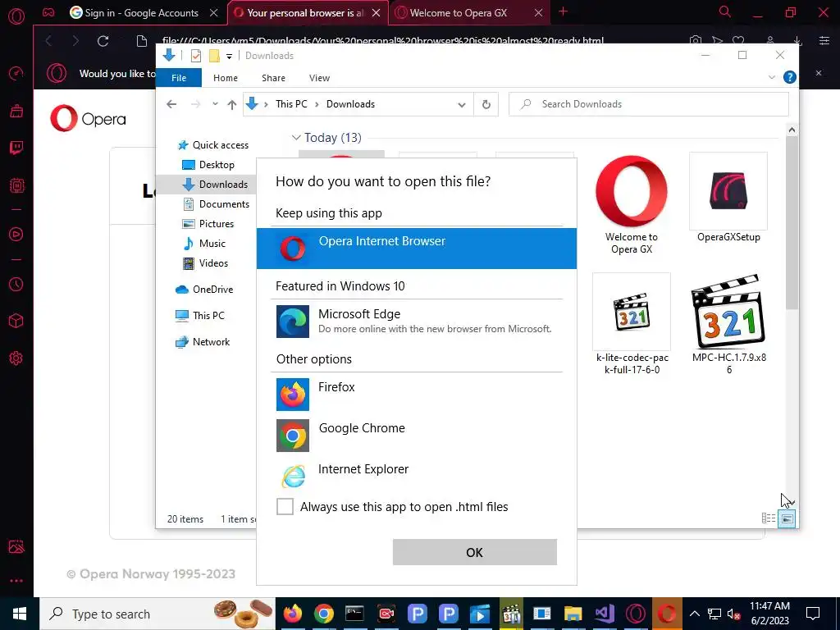Select the Welcome to Opera GX file

631,204
